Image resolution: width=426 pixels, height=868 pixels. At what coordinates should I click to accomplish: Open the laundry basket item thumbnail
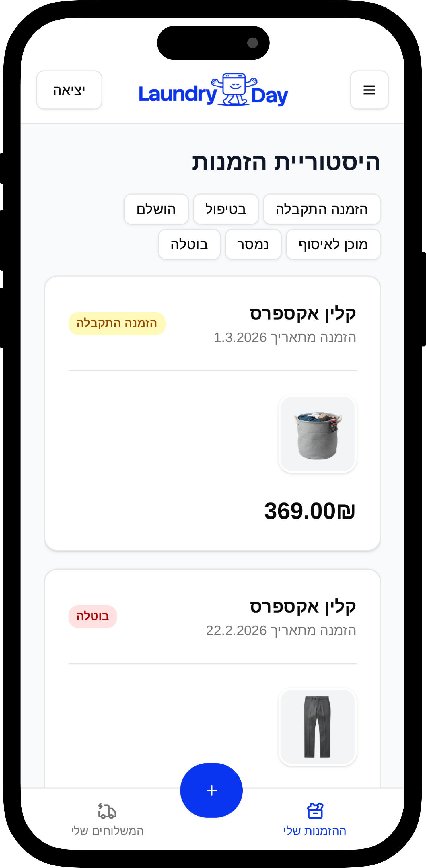317,434
